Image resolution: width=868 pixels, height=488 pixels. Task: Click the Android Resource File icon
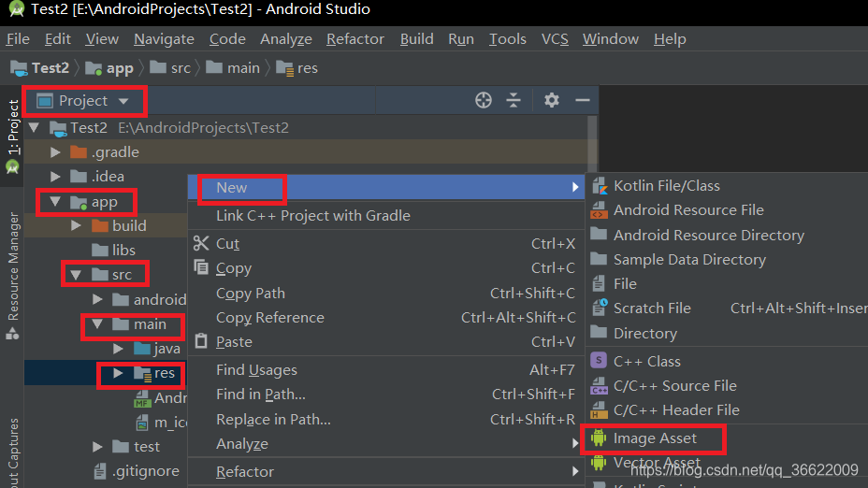point(599,210)
